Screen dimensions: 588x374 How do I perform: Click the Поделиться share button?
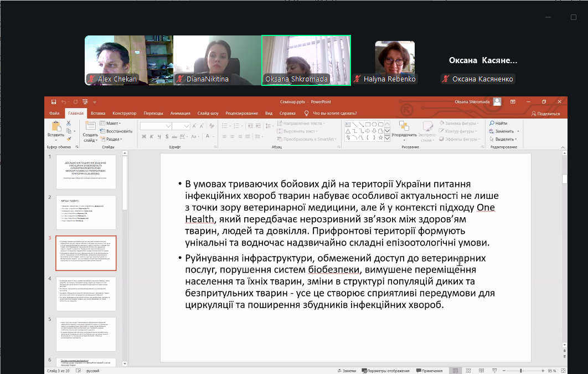[x=545, y=114]
